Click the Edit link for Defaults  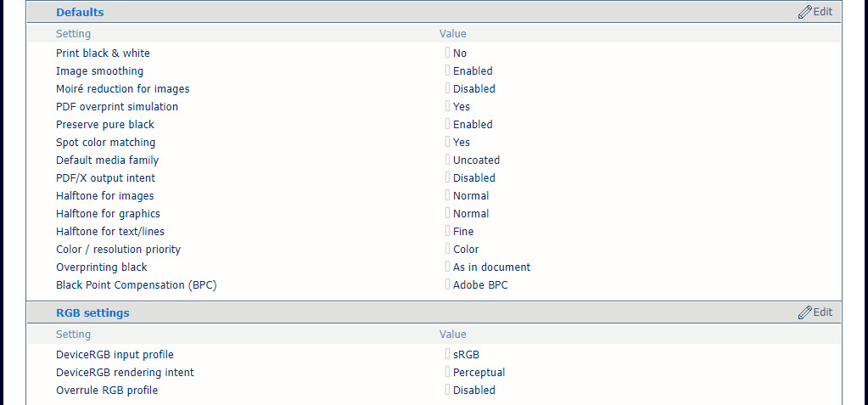(823, 12)
